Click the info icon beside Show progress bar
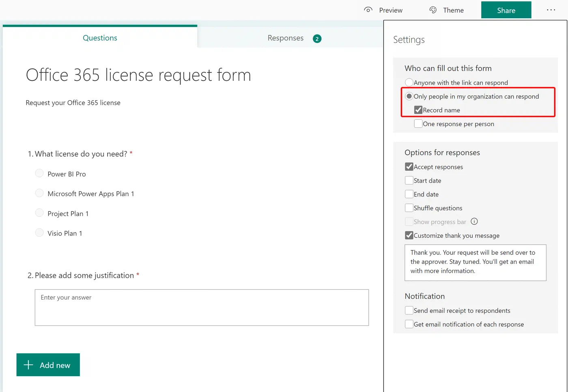 474,222
